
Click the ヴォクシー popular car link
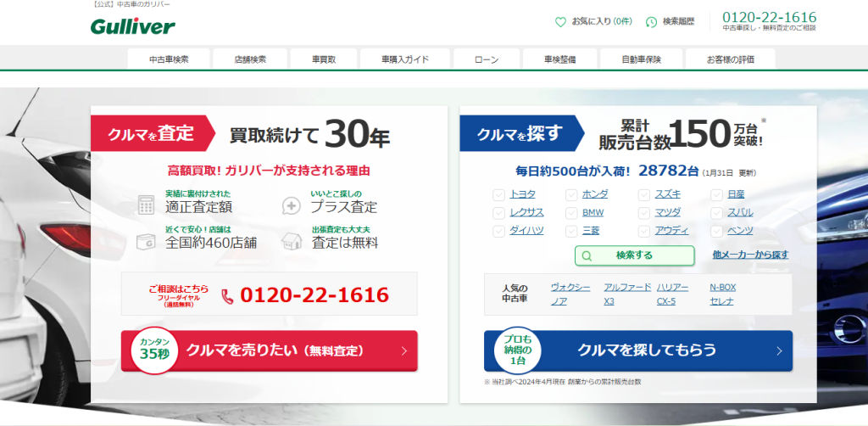point(570,287)
